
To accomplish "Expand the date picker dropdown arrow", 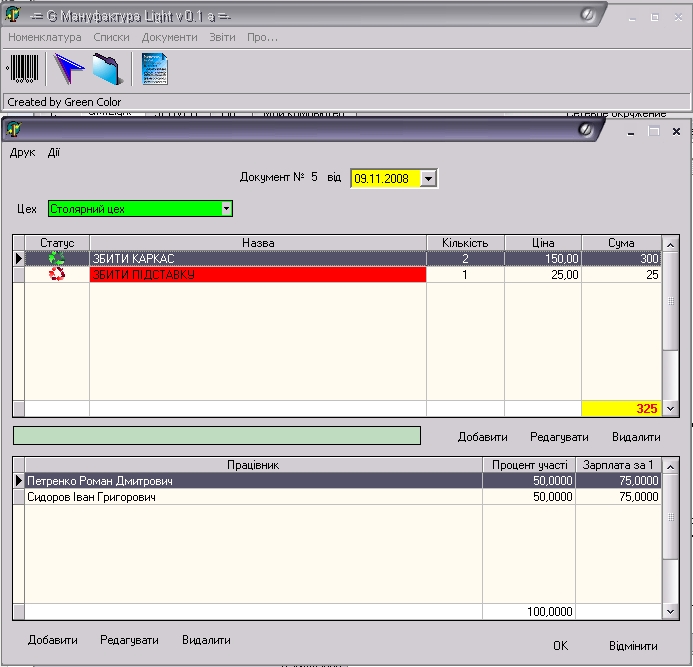I will [428, 179].
